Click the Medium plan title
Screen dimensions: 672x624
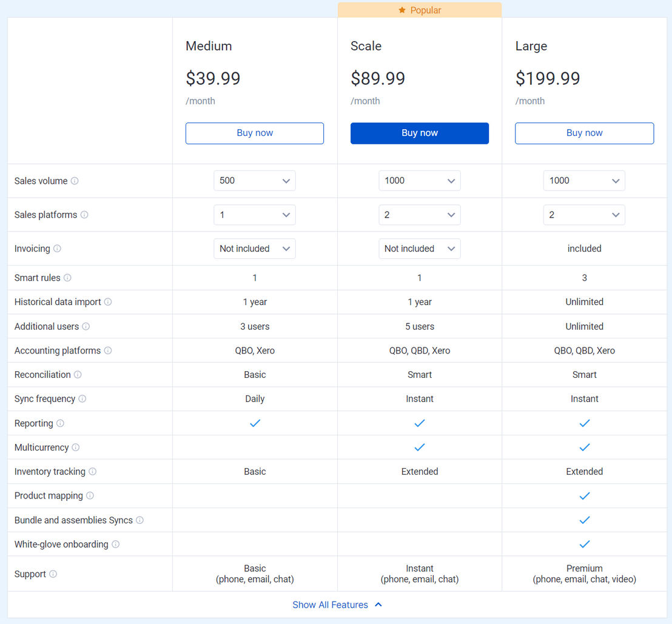[x=209, y=46]
